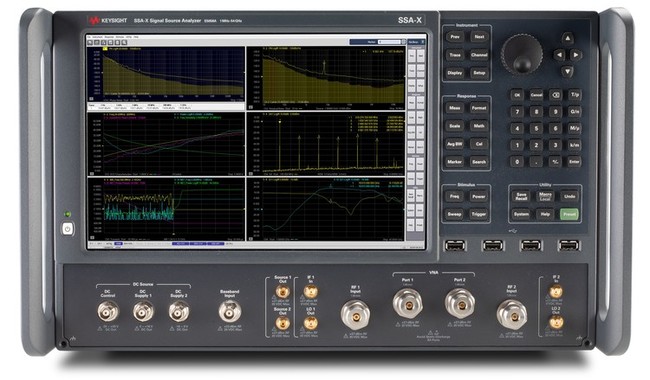This screenshot has height=380, width=650.
Task: Select the spectrum spur plot window
Action: point(326,144)
